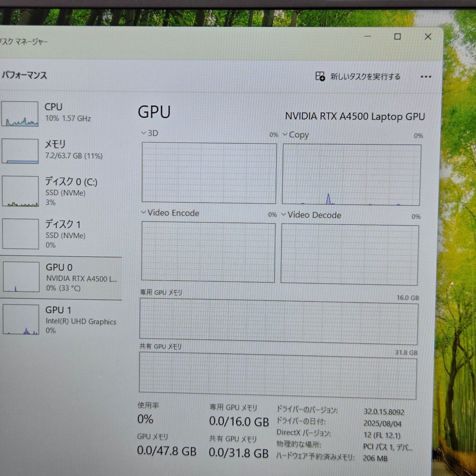Click the Copy engine usage graph
Image resolution: width=476 pixels, height=476 pixels.
pos(351,175)
